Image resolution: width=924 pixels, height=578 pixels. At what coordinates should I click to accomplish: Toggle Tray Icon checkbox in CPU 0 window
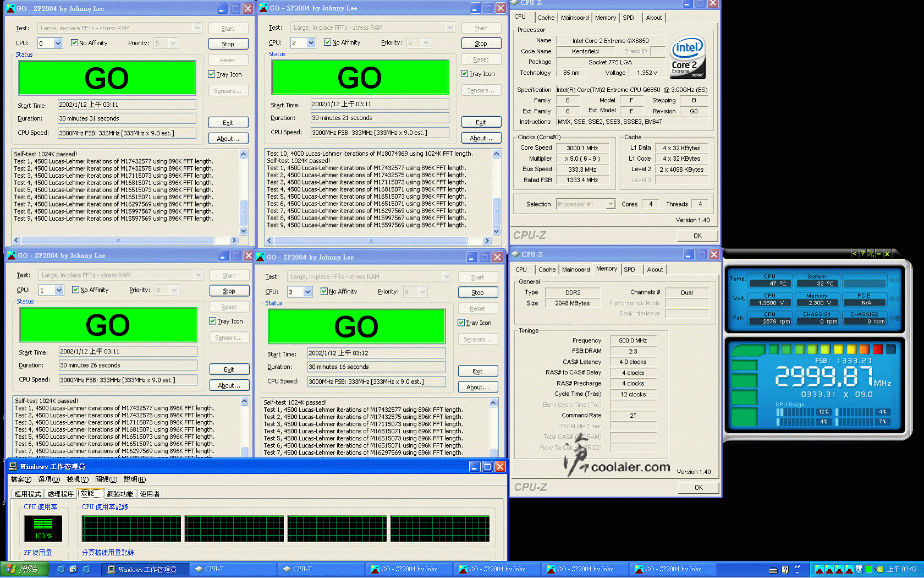click(212, 74)
